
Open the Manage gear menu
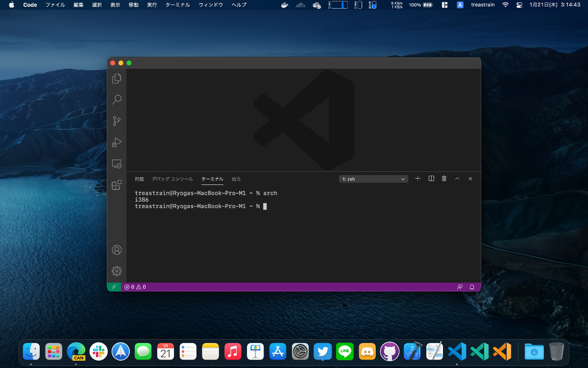(x=117, y=271)
